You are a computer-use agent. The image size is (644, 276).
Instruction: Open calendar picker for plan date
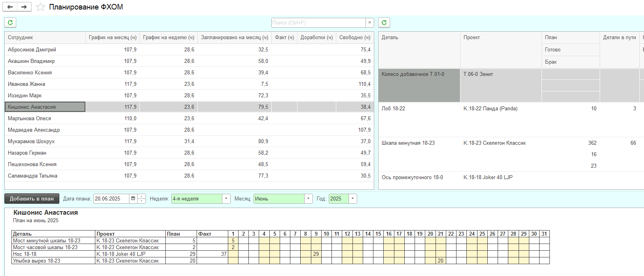[133, 198]
